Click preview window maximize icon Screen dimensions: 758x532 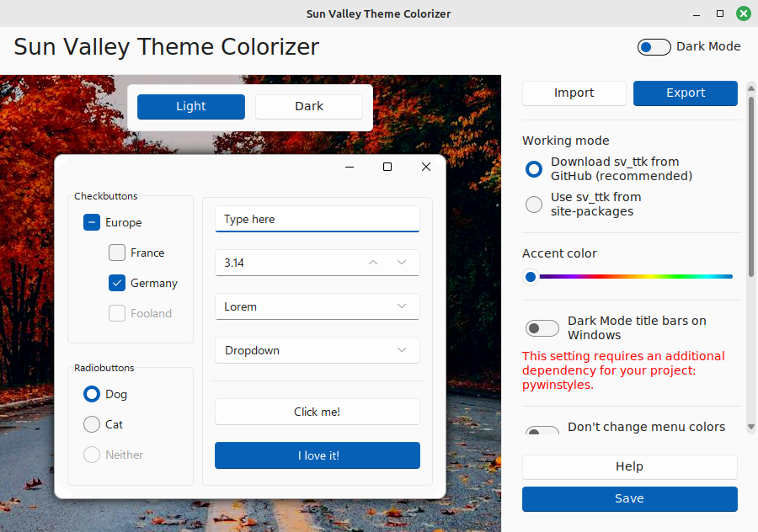[387, 167]
